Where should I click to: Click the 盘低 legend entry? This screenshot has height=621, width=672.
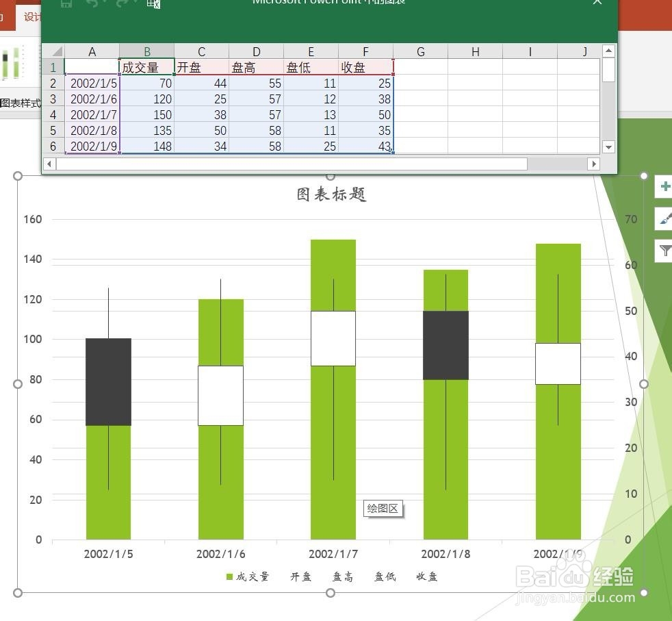point(385,576)
